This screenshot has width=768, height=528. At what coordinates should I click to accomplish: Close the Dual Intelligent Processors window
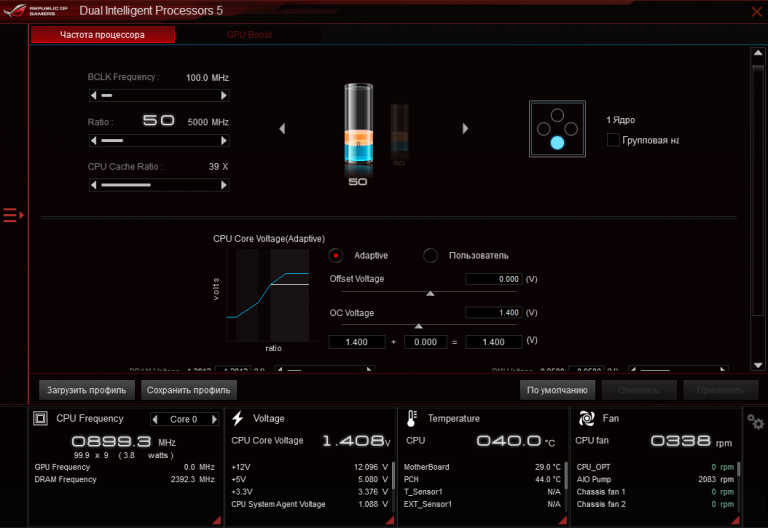[757, 11]
